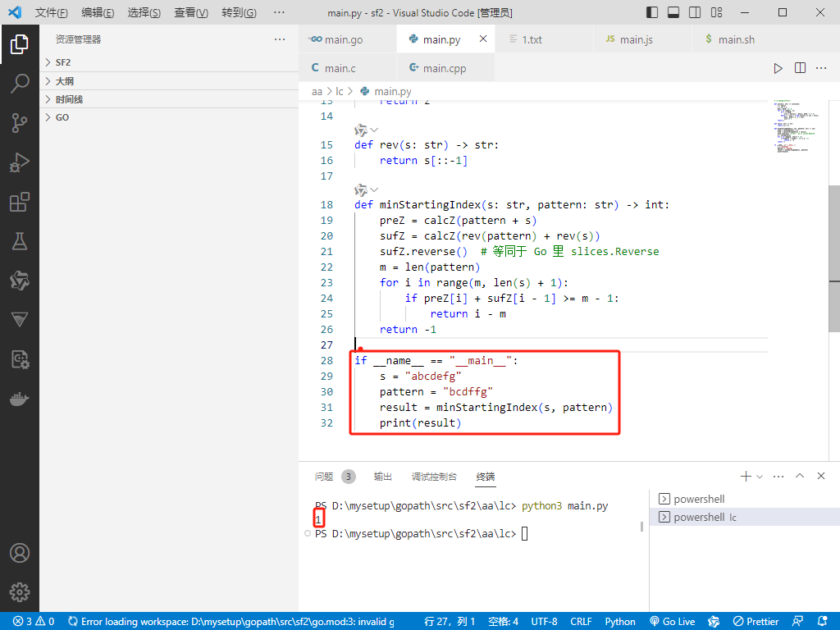Switch to the 1.txt tab

point(545,39)
